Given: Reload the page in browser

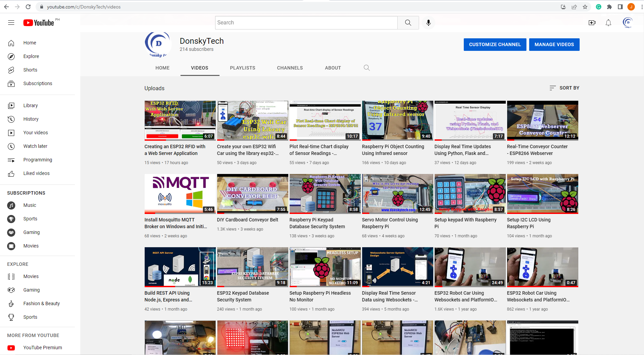Looking at the screenshot, I should coord(28,7).
